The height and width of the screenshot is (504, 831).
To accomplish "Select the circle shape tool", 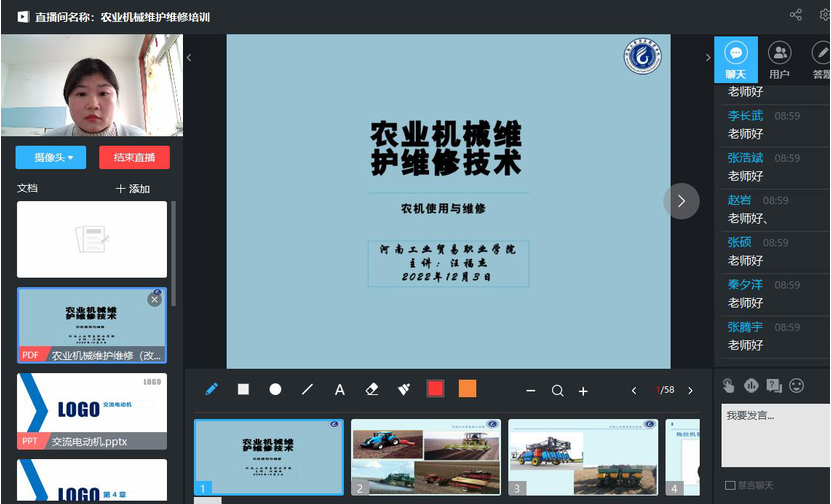I will tap(275, 389).
